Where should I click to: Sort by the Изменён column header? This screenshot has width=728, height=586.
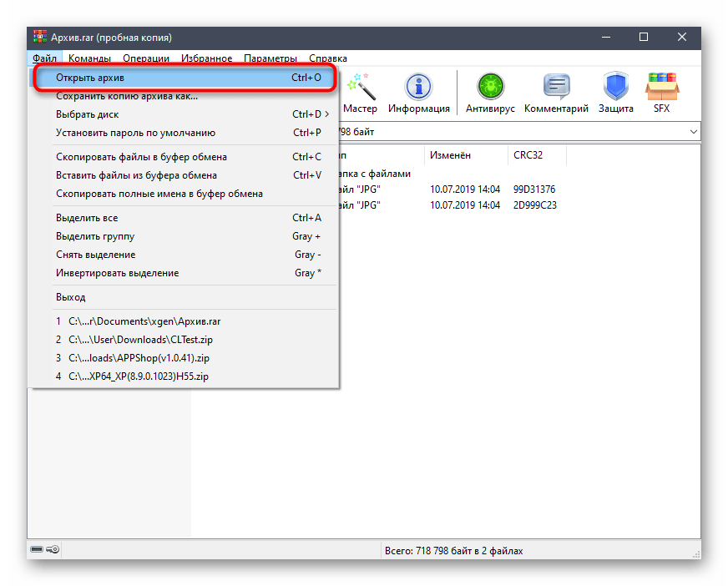pos(466,155)
